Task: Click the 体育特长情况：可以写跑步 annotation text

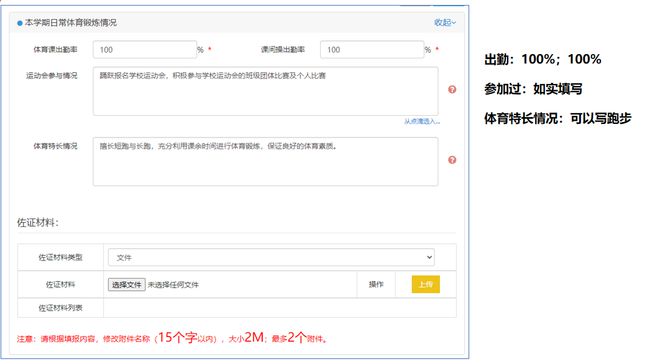Action: tap(558, 118)
